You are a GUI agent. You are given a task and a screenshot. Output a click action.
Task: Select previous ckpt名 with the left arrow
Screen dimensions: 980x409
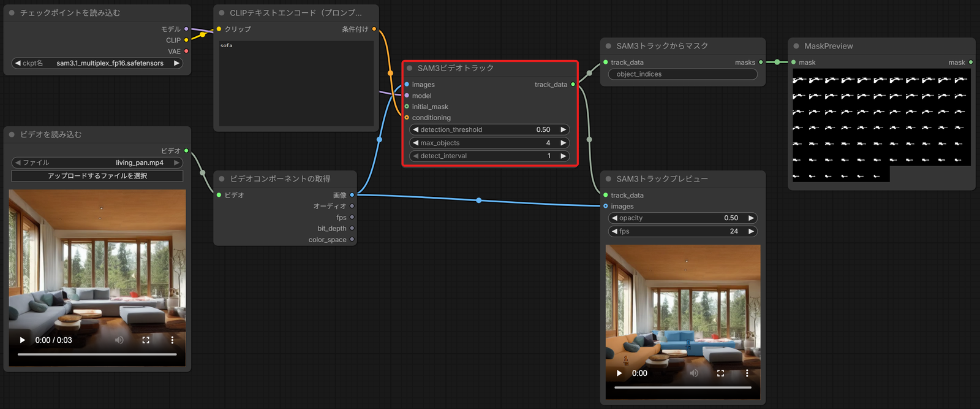pyautogui.click(x=18, y=63)
